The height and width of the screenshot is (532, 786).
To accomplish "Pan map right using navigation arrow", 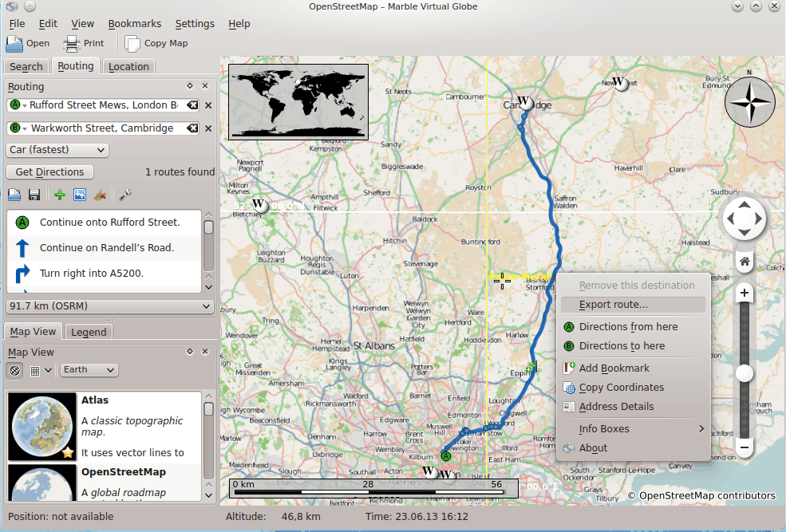I will pyautogui.click(x=758, y=219).
